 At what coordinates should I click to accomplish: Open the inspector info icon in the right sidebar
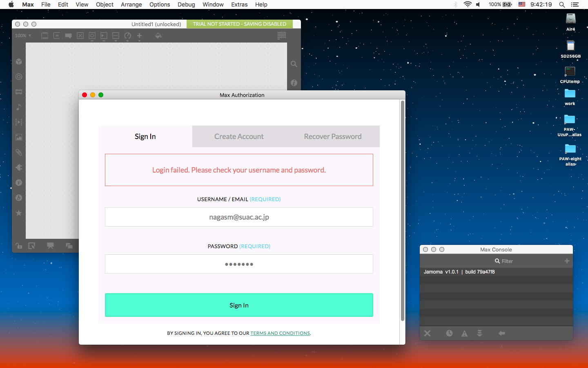294,83
